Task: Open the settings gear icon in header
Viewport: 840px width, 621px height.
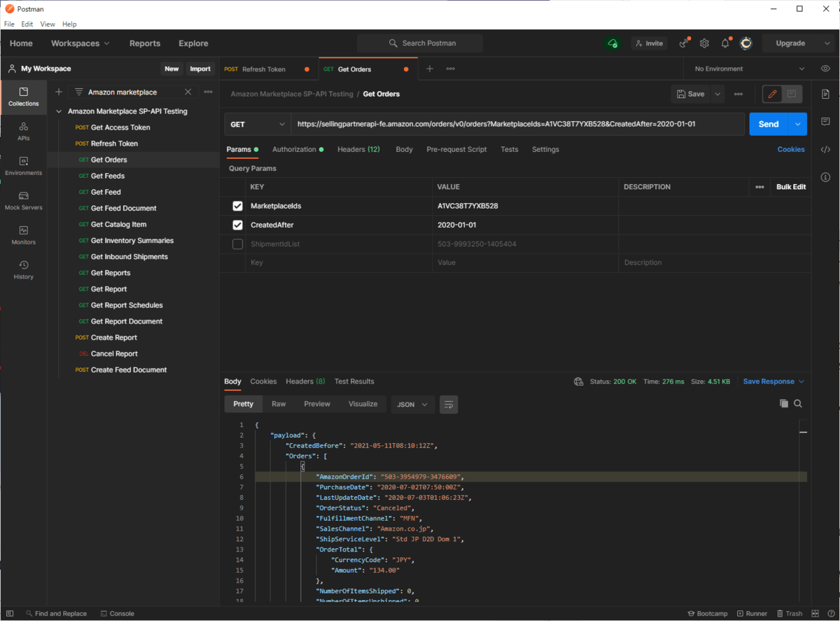Action: coord(704,43)
